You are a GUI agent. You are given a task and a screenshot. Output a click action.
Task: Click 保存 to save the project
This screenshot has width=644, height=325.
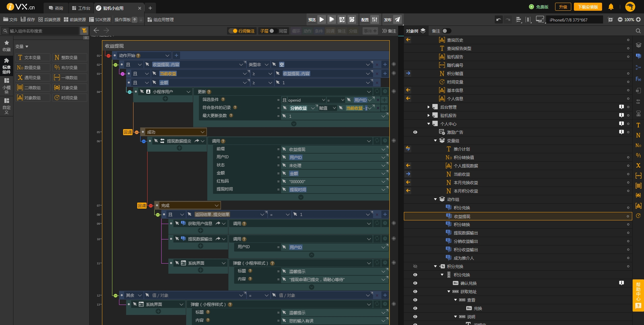pyautogui.click(x=28, y=20)
